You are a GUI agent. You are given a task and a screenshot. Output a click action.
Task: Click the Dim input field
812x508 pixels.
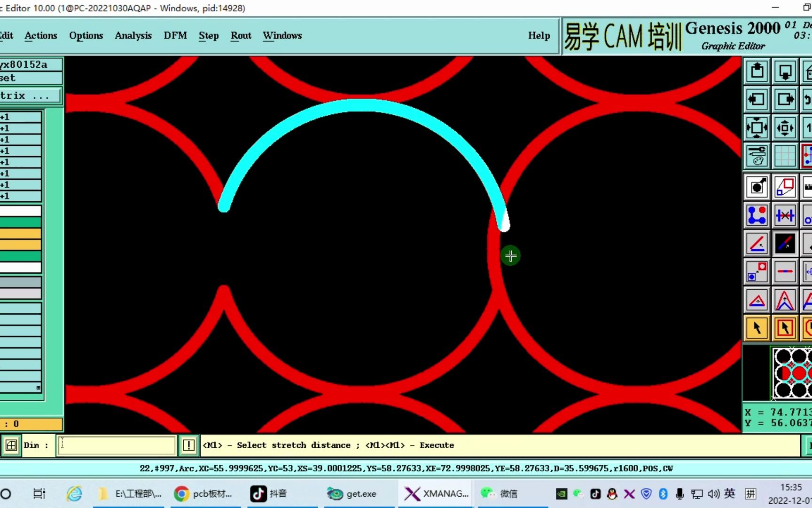coord(116,445)
